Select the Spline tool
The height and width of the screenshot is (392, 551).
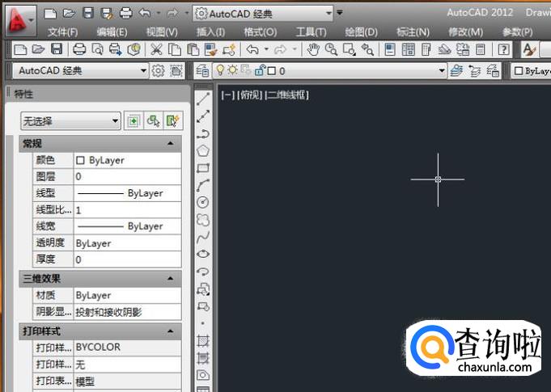point(203,237)
